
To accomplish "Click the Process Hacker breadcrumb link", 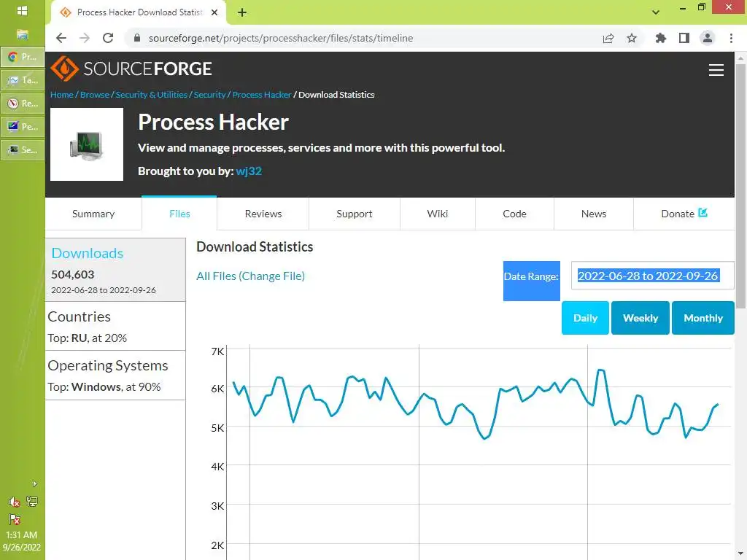I will [262, 95].
